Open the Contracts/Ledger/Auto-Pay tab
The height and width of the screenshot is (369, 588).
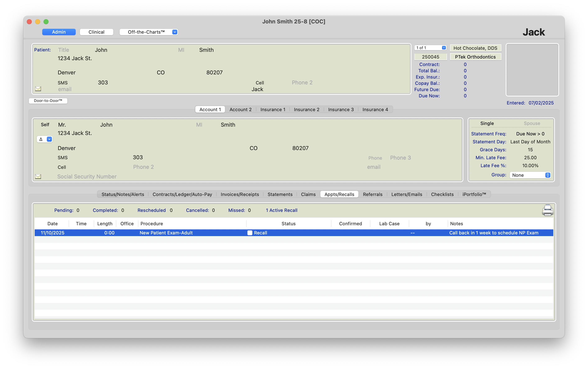pos(182,194)
